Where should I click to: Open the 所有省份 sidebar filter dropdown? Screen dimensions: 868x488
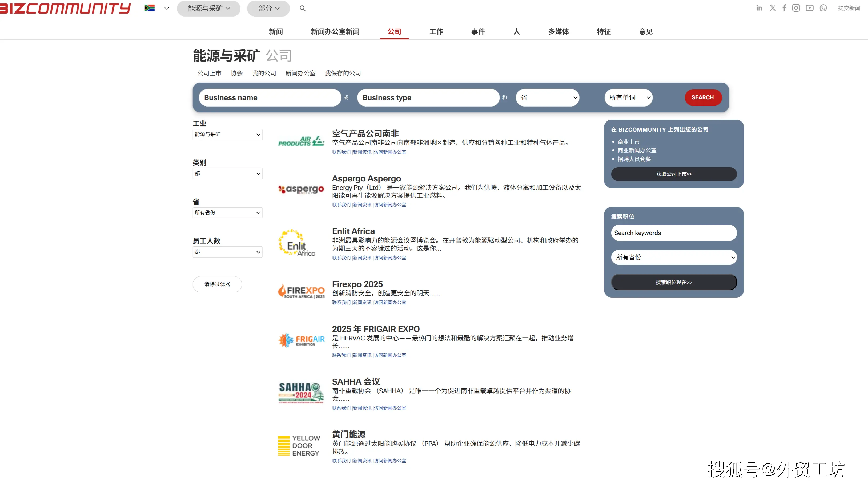pos(227,213)
